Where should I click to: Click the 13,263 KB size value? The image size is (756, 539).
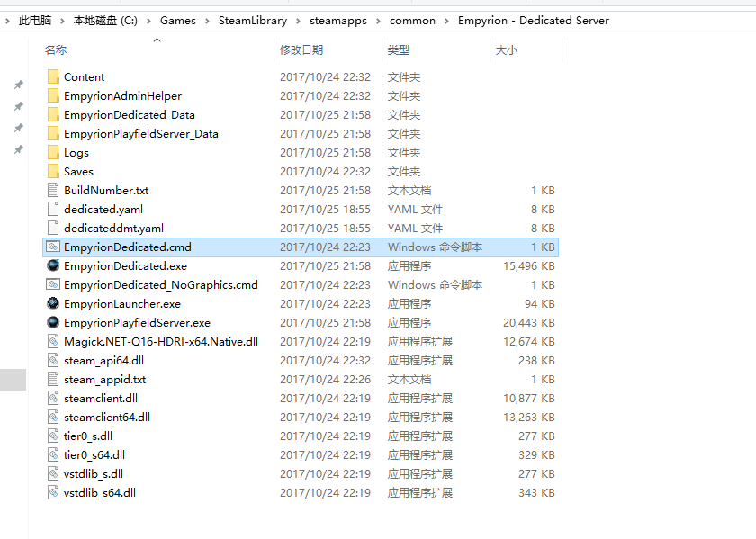pos(529,417)
